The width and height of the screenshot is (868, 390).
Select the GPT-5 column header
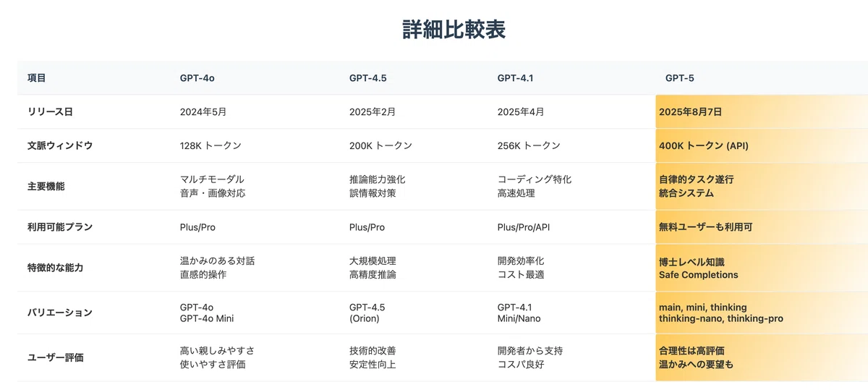(x=680, y=78)
